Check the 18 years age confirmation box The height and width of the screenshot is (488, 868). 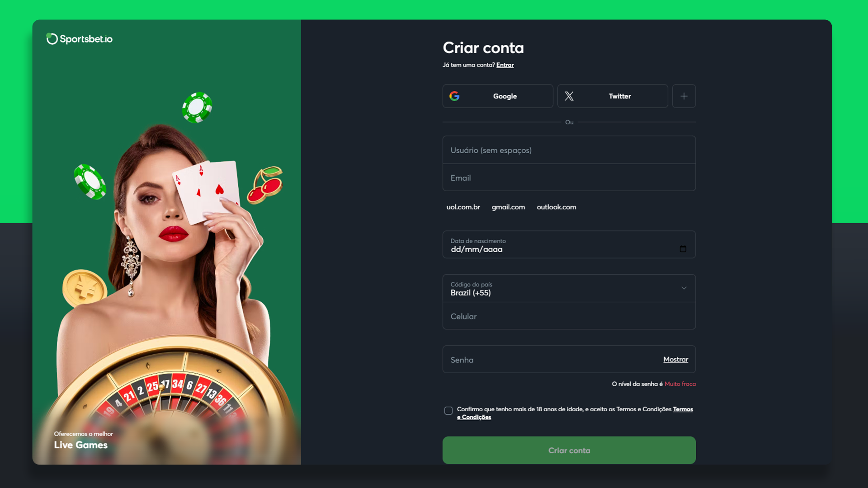[x=448, y=411]
